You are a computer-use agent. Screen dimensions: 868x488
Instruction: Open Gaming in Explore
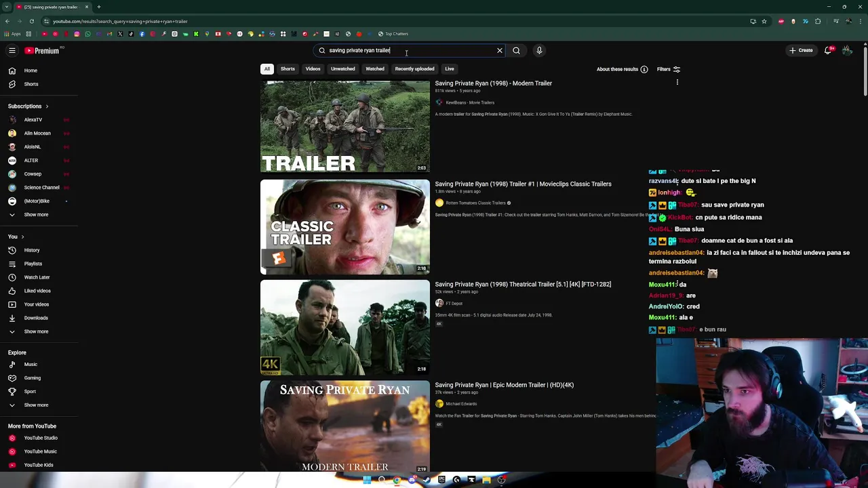(x=39, y=378)
